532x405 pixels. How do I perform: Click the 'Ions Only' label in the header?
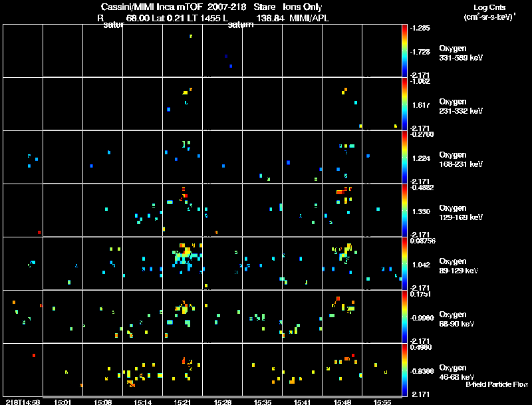coord(303,7)
